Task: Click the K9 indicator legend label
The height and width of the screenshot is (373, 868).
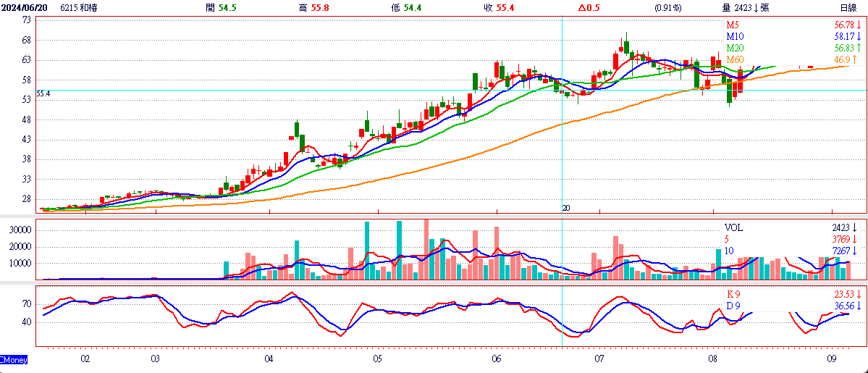Action: tap(734, 294)
